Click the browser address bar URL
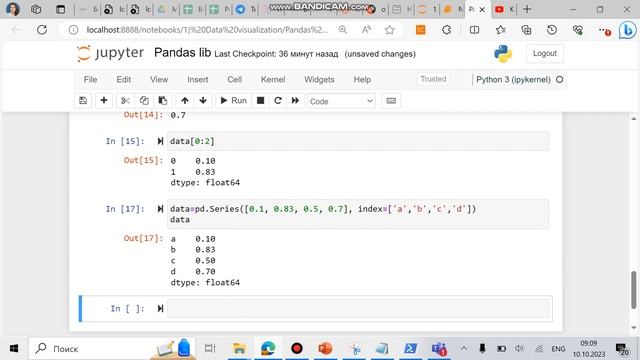 207,30
